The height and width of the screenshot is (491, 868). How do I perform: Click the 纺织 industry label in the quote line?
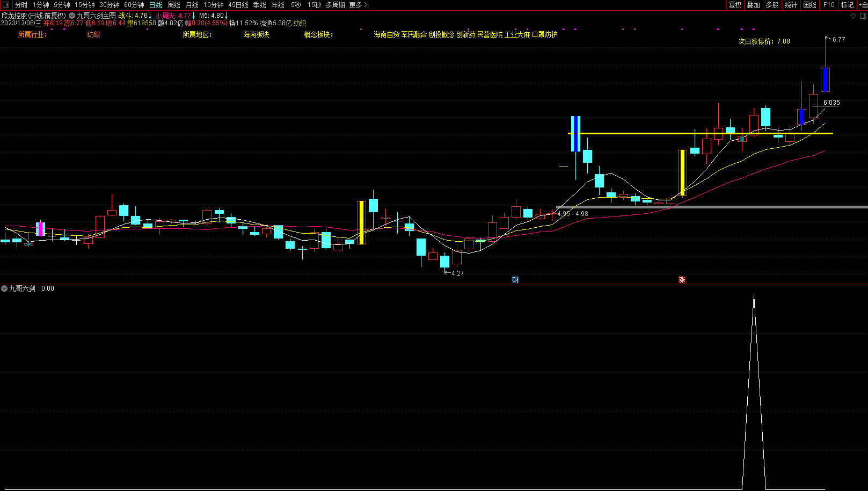point(300,23)
